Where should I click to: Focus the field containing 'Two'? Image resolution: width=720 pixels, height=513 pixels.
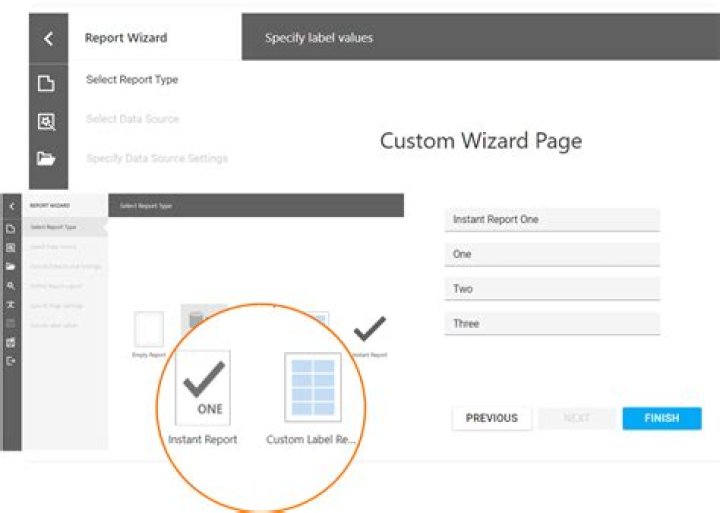(551, 289)
